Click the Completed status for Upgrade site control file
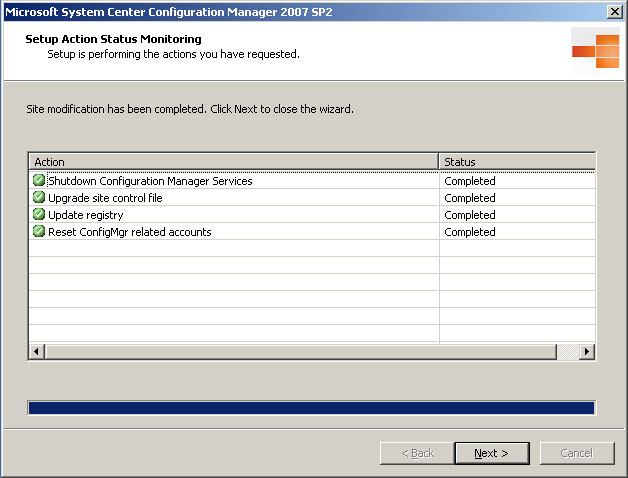Image resolution: width=628 pixels, height=478 pixels. [x=470, y=198]
